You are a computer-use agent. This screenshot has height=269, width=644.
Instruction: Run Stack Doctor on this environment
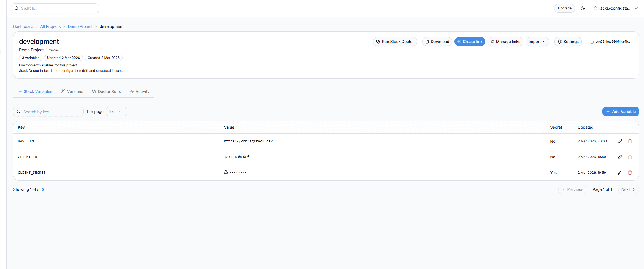pyautogui.click(x=395, y=42)
